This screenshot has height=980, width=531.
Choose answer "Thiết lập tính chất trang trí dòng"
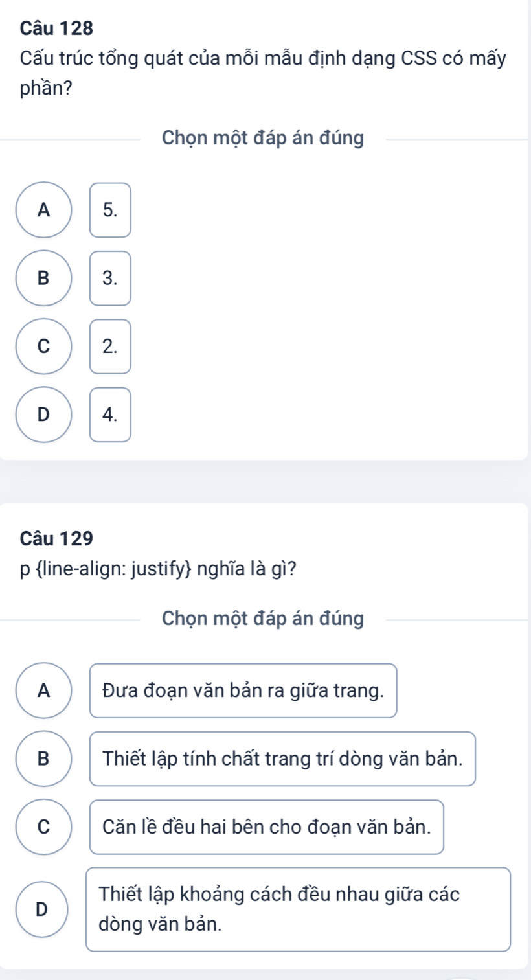282,758
